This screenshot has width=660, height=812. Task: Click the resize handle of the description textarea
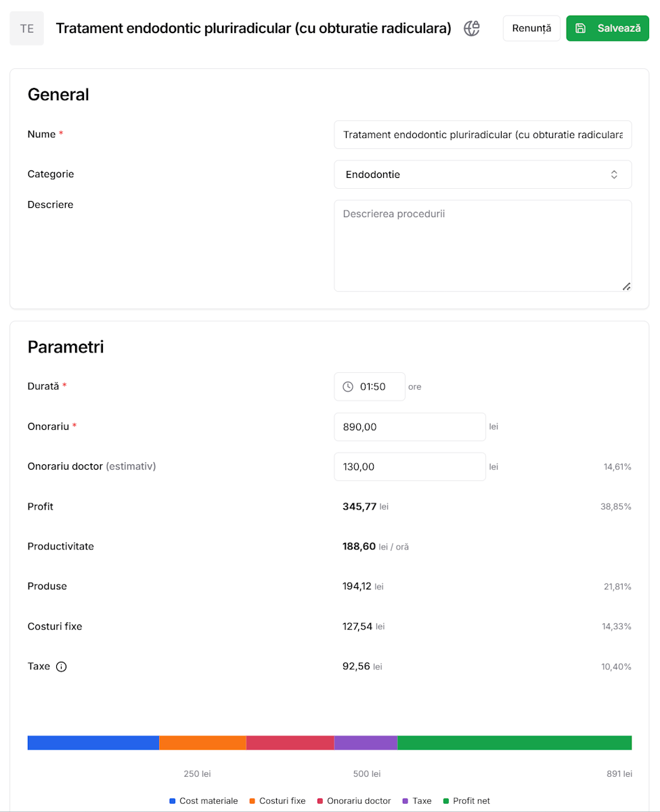(x=627, y=286)
